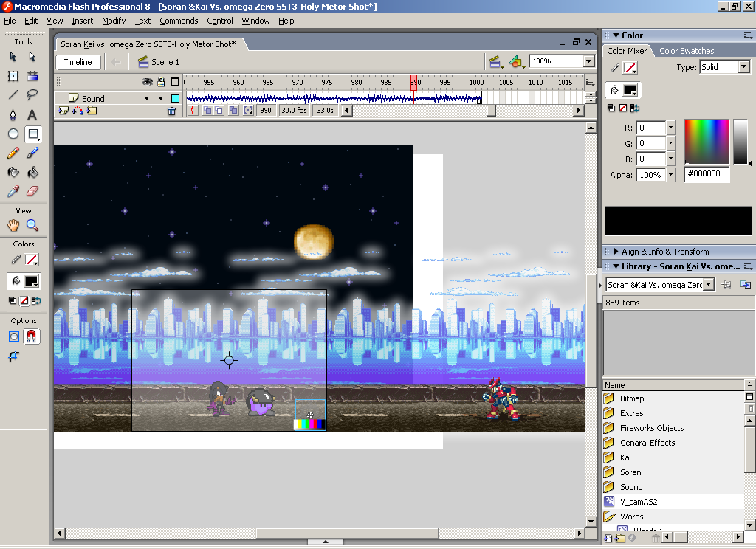Enable Edit Multiple Frames
Viewport: 756px width, 549px height.
(233, 111)
